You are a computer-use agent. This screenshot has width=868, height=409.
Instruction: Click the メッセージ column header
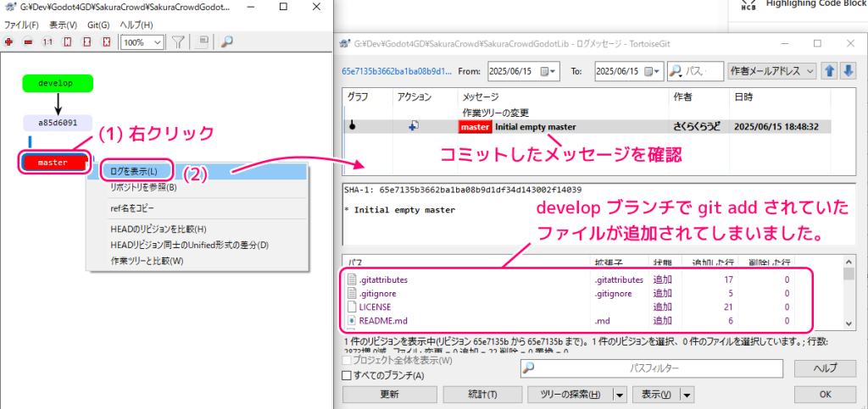[481, 97]
